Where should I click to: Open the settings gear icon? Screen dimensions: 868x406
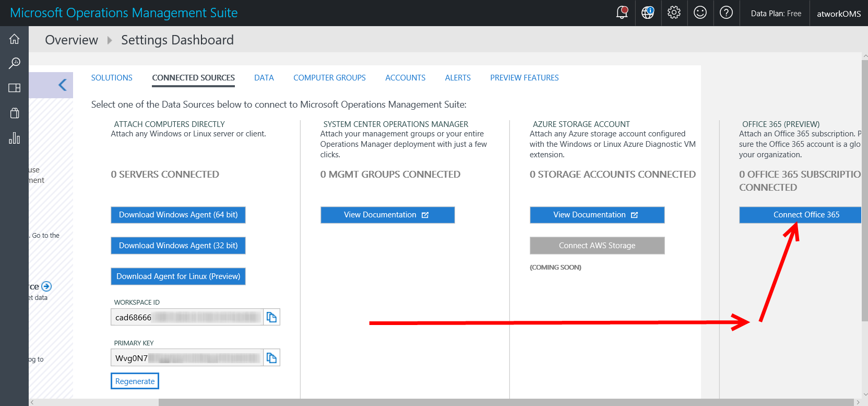coord(674,13)
